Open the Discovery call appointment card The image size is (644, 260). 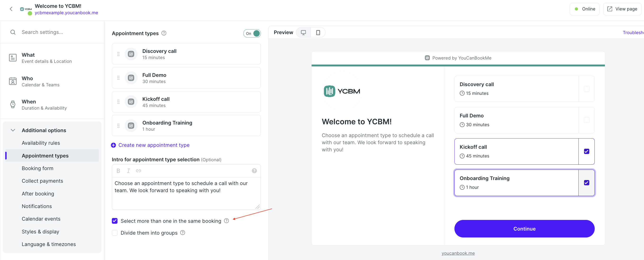click(x=186, y=54)
